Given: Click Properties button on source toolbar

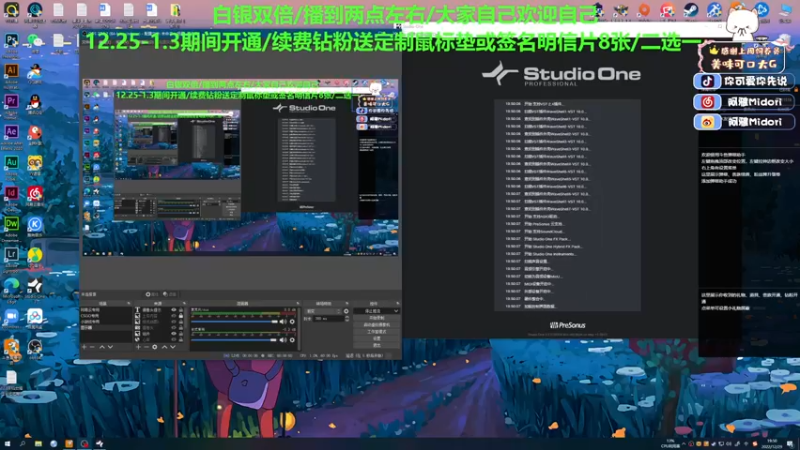Looking at the screenshot, I should [152, 294].
